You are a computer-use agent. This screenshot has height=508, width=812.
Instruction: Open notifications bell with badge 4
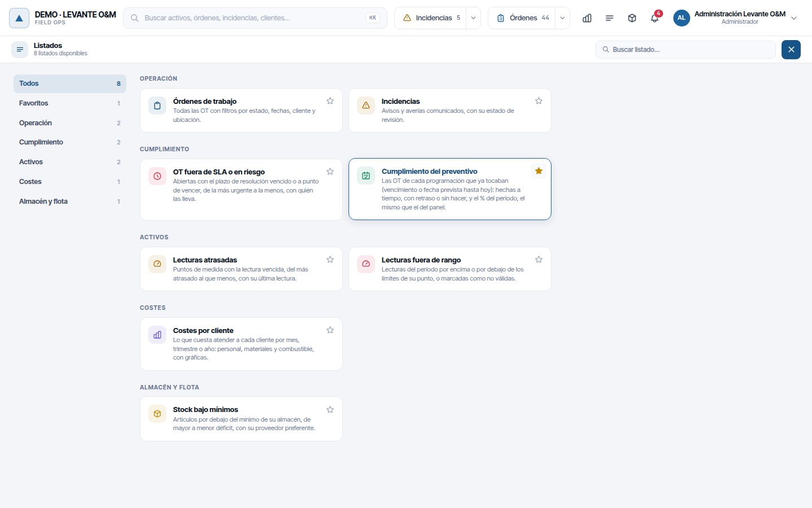pyautogui.click(x=655, y=18)
